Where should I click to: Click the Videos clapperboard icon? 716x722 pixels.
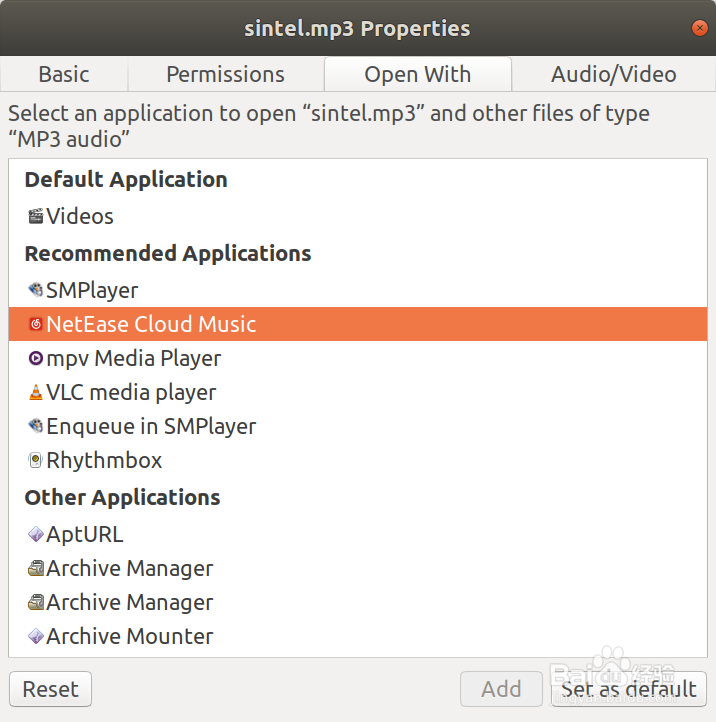[x=35, y=216]
